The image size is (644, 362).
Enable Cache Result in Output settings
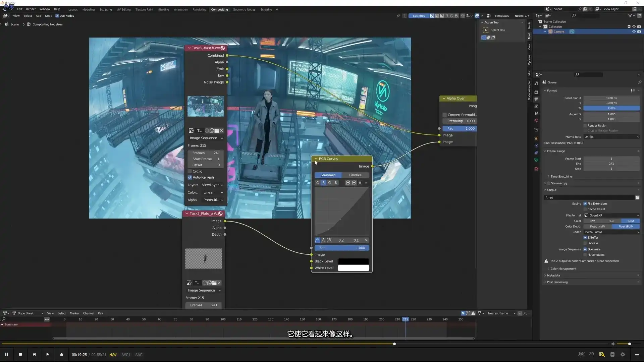(585, 209)
